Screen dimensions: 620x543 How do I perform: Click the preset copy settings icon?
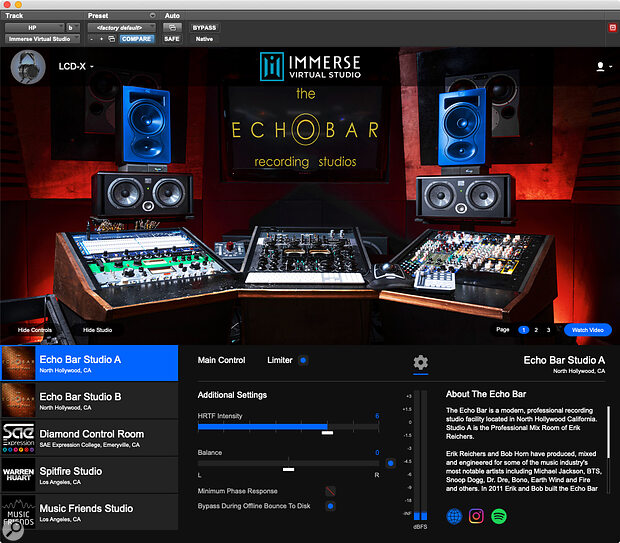tap(112, 39)
